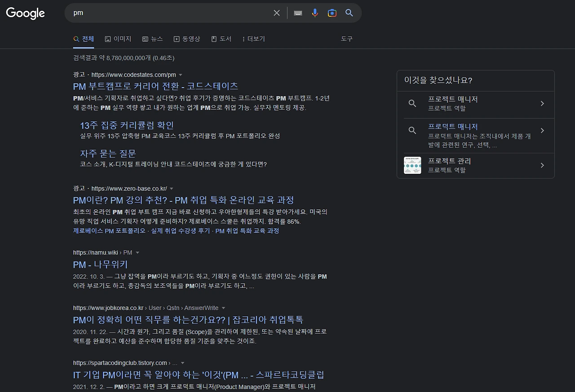This screenshot has height=392, width=575.
Task: Submit search with magnifier icon
Action: click(349, 13)
